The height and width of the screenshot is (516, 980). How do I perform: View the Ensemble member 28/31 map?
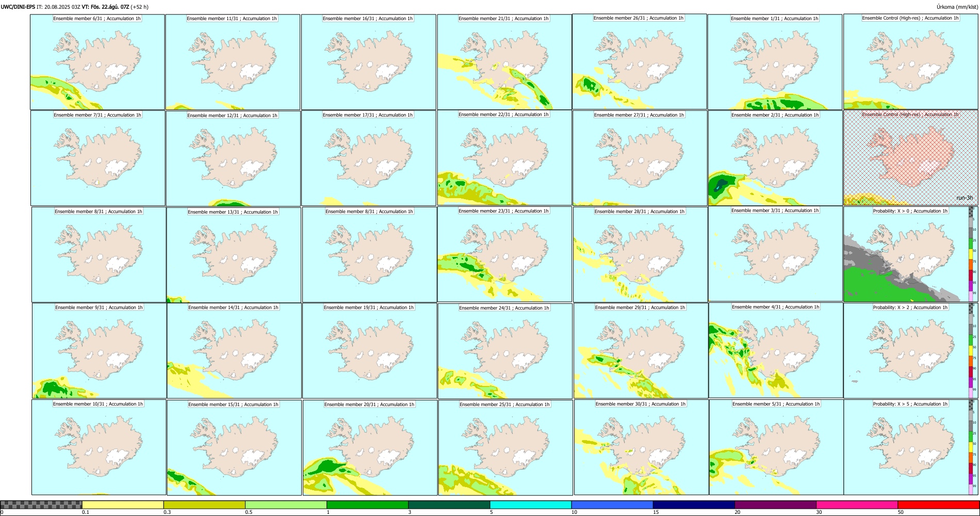[641, 254]
